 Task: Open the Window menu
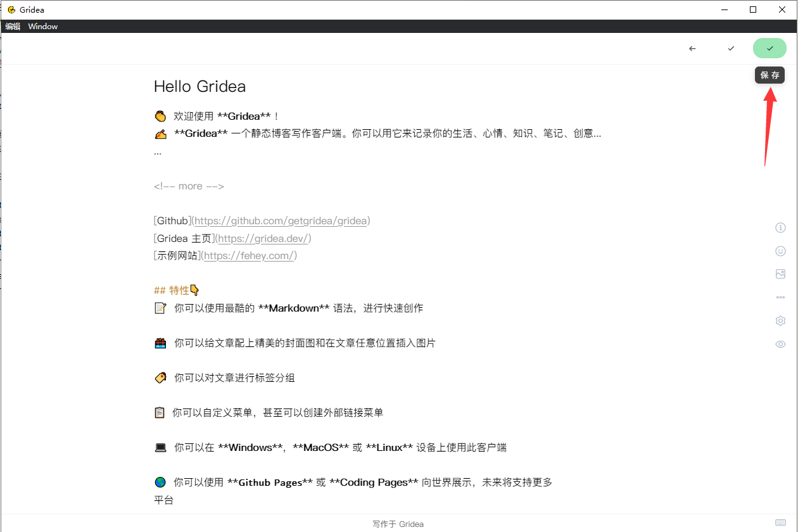(42, 26)
